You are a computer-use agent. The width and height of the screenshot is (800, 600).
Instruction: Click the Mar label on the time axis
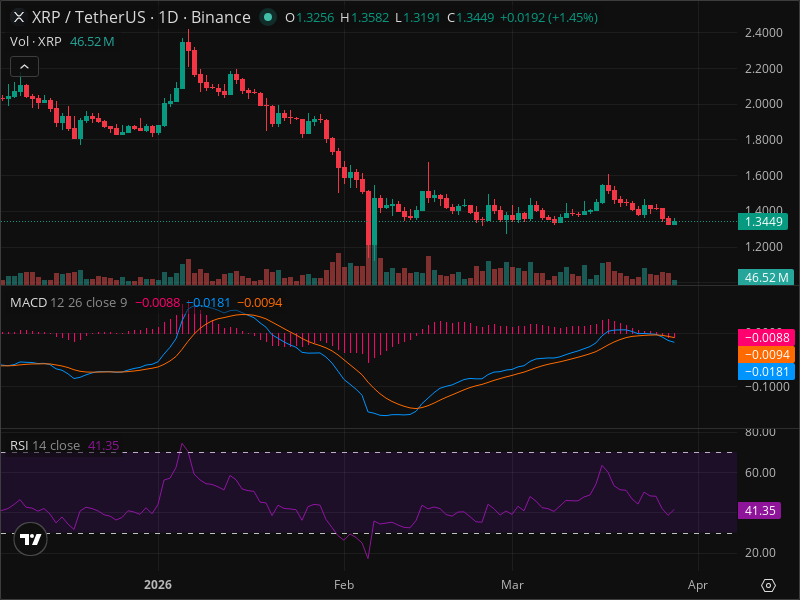point(512,585)
